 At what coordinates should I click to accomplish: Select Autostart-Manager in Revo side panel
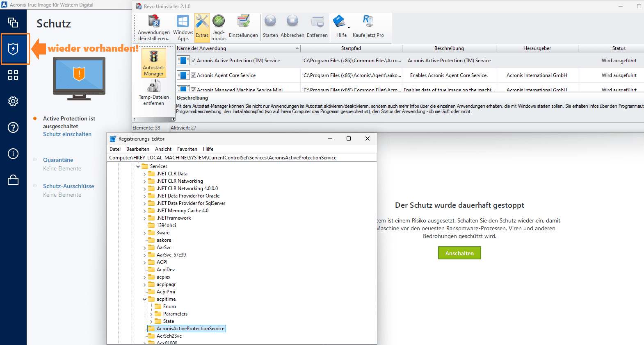click(154, 63)
